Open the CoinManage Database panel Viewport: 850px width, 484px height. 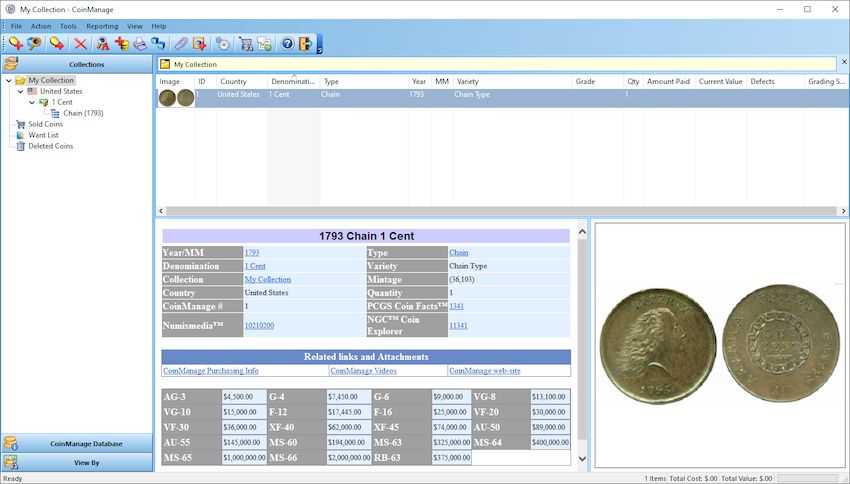[76, 443]
